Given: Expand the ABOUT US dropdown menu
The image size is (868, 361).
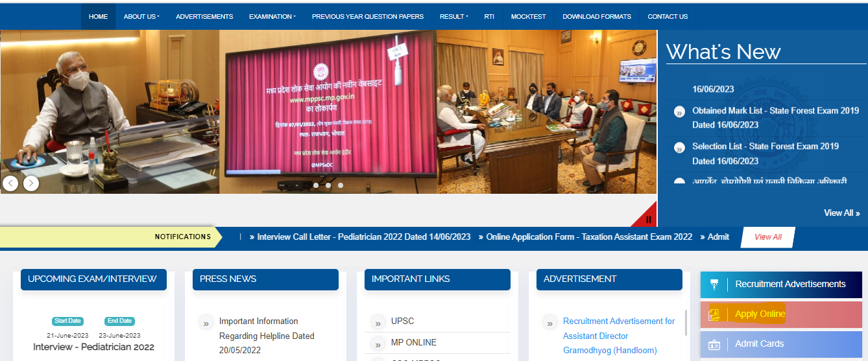Looking at the screenshot, I should coord(141,16).
